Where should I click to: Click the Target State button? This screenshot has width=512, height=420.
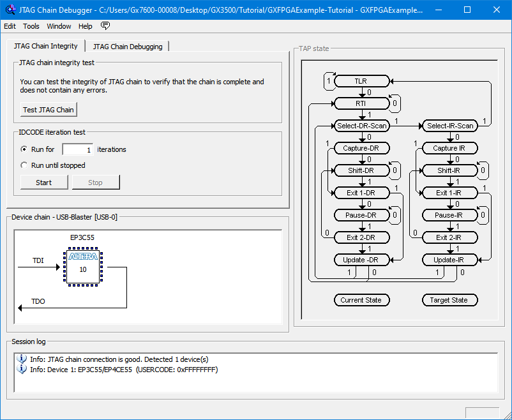449,299
